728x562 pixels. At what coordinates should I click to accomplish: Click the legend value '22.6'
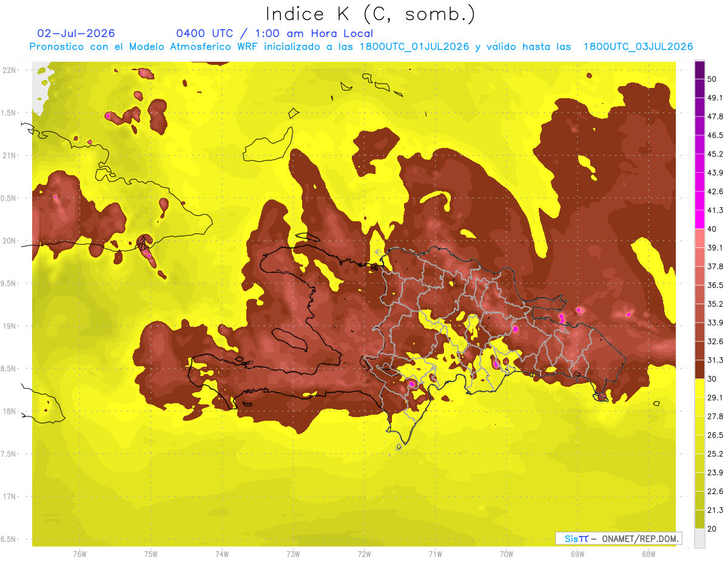[715, 492]
